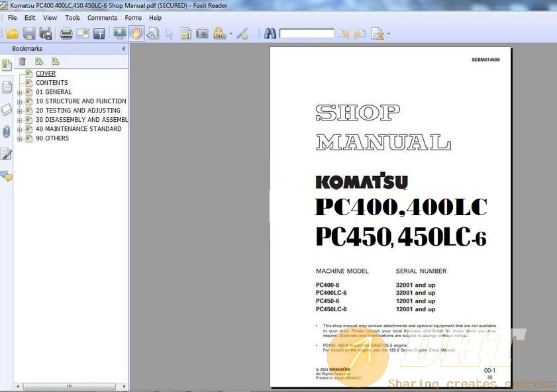The image size is (557, 392).
Task: Open the Comments menu
Action: 102,18
